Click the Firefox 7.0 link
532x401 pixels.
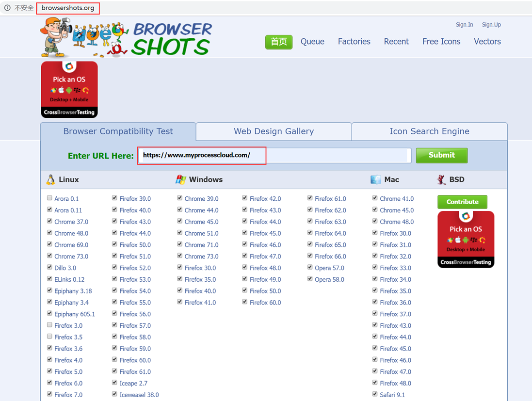[x=68, y=395]
